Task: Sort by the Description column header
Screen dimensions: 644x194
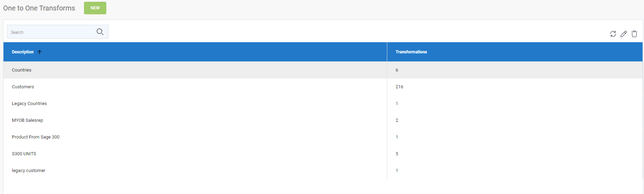Action: [x=23, y=52]
